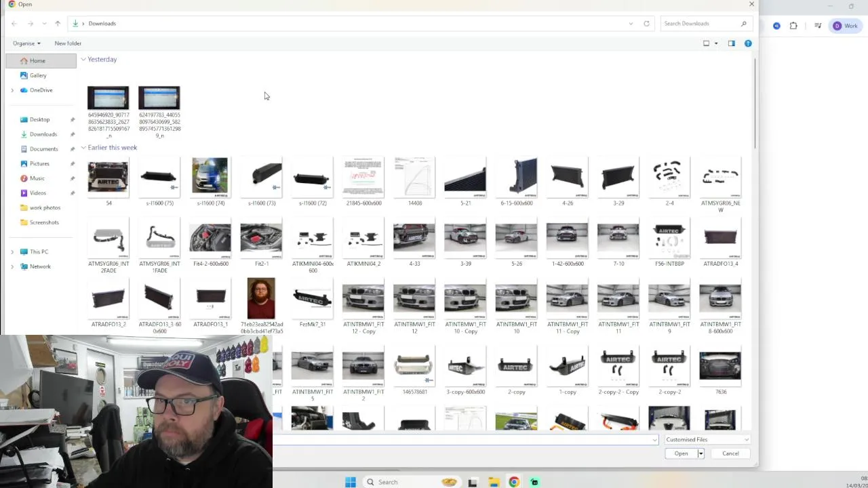Viewport: 868px width, 488px height.
Task: Select the 146578681 image
Action: click(414, 371)
